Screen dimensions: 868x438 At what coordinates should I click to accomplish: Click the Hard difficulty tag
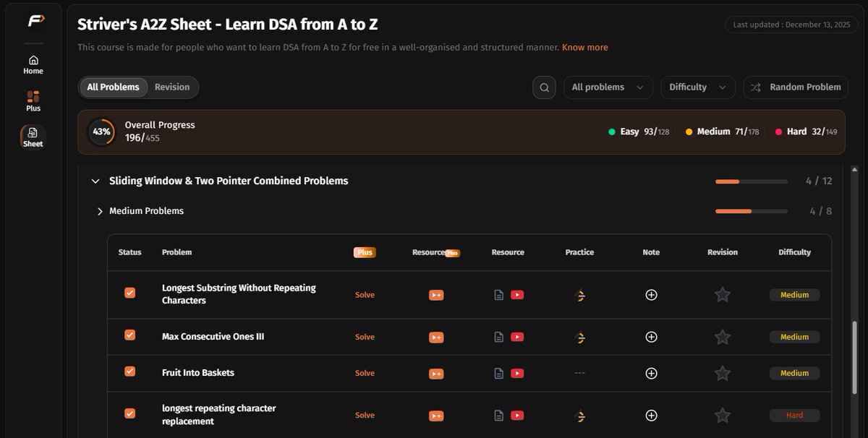point(794,416)
